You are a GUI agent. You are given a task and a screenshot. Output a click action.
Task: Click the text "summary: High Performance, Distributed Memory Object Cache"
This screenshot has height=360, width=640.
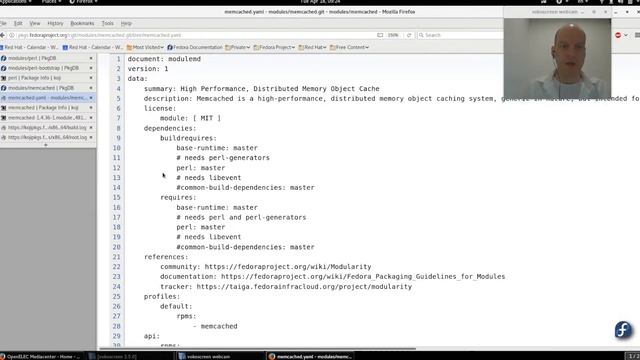pos(262,89)
